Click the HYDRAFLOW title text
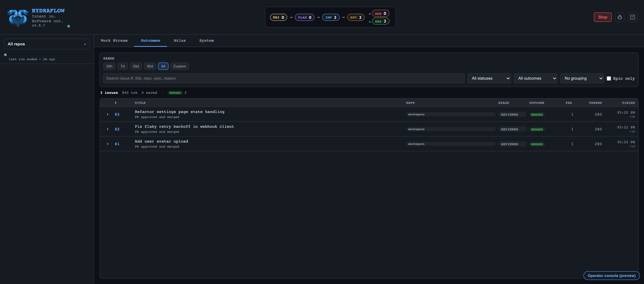This screenshot has height=284, width=644. 48,11
